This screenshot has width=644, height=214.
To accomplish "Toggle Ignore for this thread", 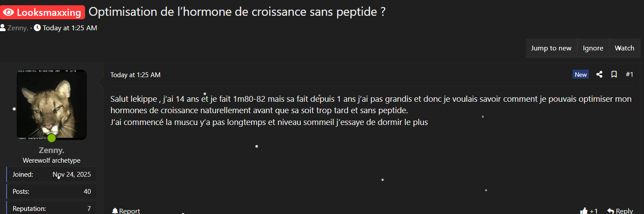I will coord(593,48).
